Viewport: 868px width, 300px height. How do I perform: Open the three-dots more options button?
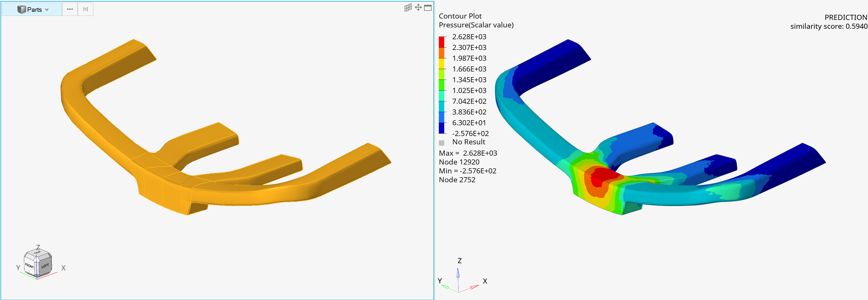(x=70, y=9)
